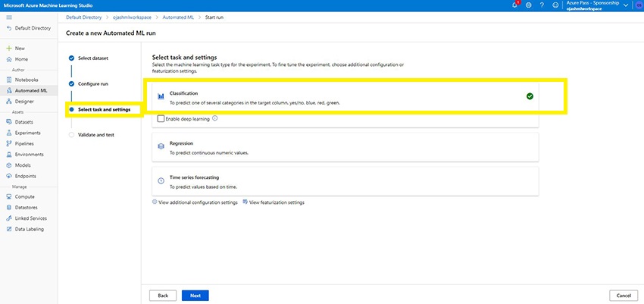Open Datastores section
The height and width of the screenshot is (304, 644).
coord(22,208)
